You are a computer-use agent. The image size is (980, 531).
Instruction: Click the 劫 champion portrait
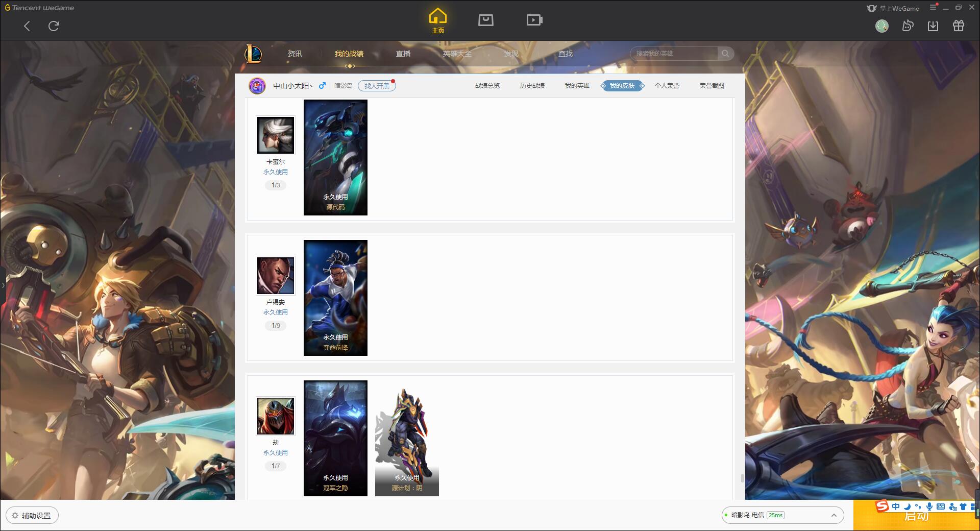point(276,416)
